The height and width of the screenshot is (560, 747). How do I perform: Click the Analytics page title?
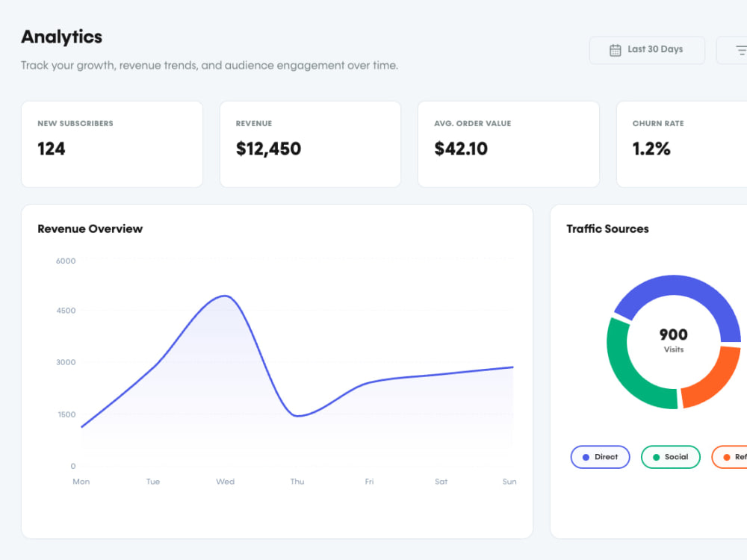pos(61,37)
